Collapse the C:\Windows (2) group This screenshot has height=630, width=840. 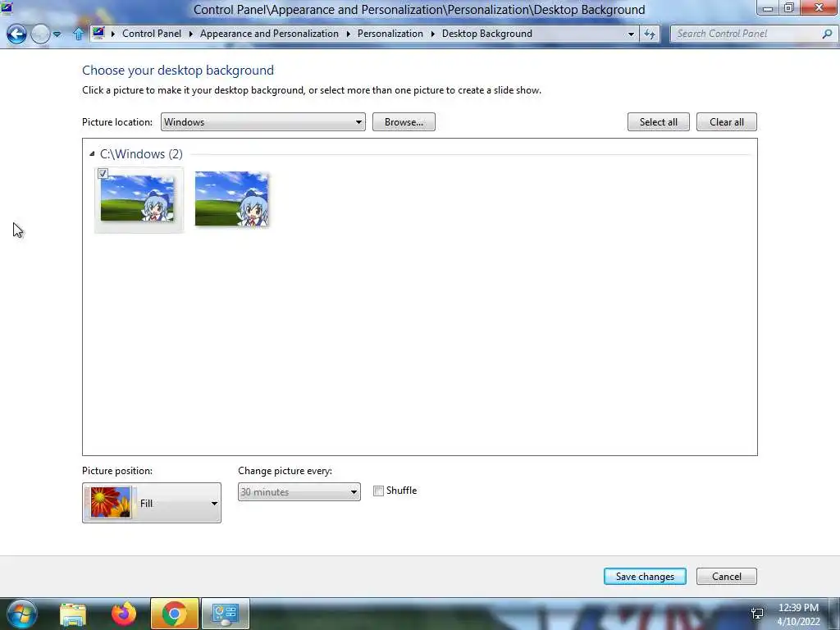[x=92, y=153]
